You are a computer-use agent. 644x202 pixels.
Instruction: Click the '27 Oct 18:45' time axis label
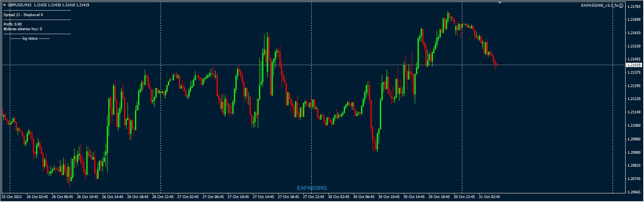tap(288, 197)
